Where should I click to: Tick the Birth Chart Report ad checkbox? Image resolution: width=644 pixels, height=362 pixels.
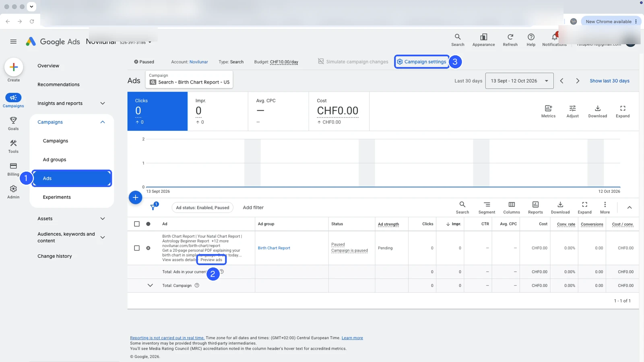click(137, 248)
